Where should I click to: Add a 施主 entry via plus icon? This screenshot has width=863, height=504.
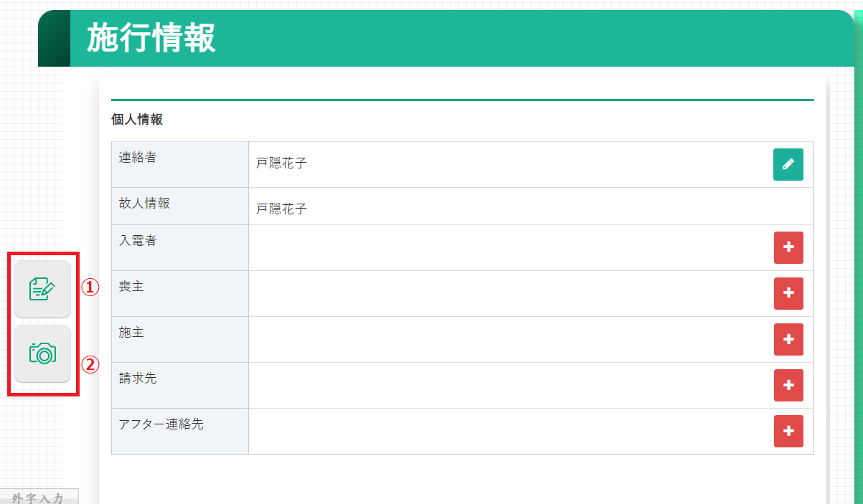point(788,339)
